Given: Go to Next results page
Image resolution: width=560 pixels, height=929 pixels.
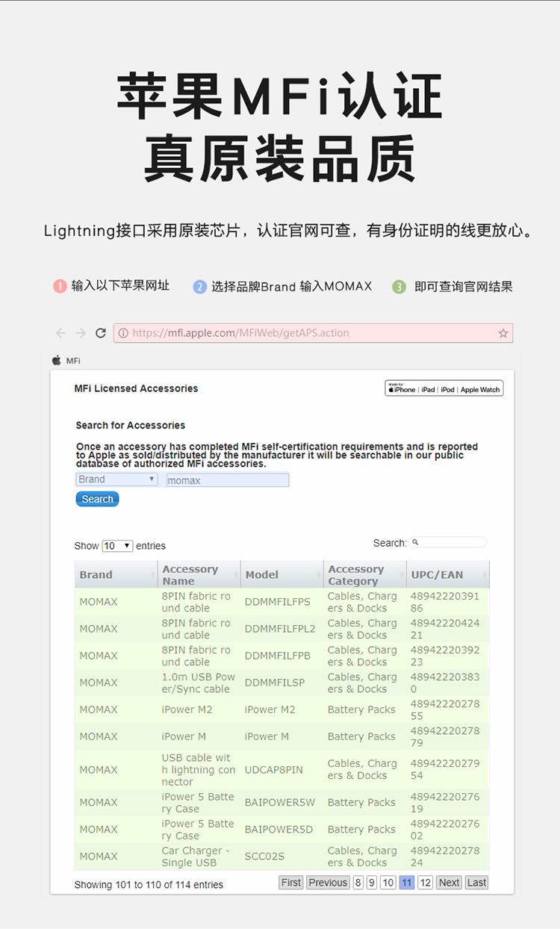Looking at the screenshot, I should pyautogui.click(x=449, y=883).
